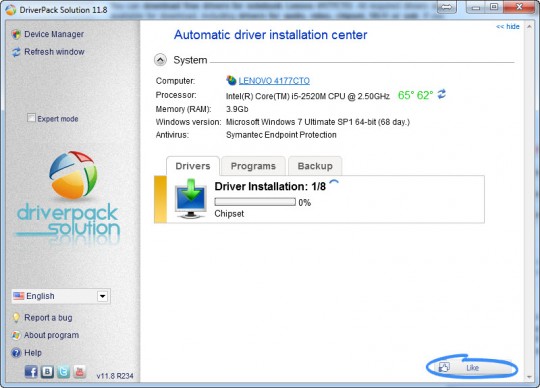Click the scrollbar down arrow
The image size is (540, 388).
click(x=529, y=377)
